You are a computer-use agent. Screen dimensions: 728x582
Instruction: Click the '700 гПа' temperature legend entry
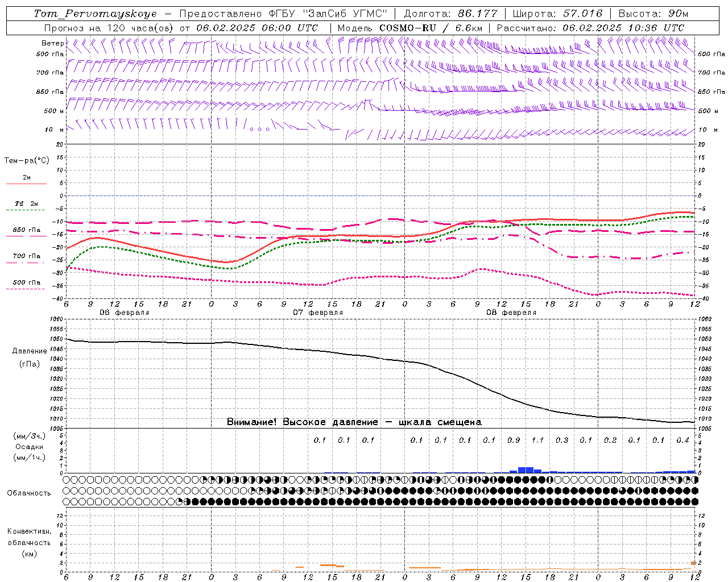(27, 256)
